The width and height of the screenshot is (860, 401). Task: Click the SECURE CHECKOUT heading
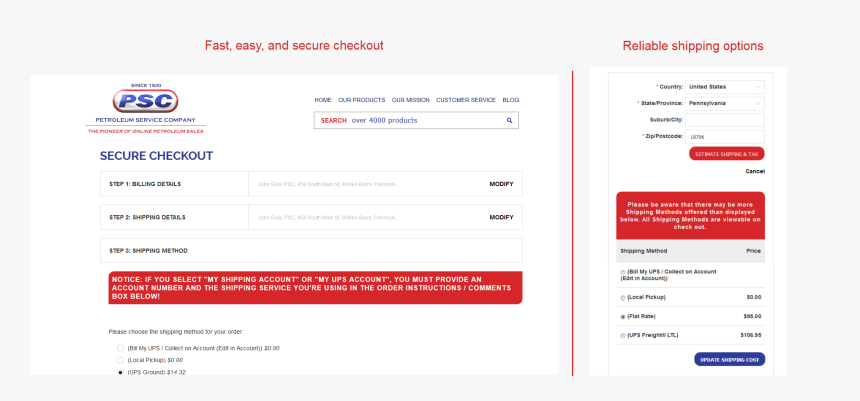point(156,156)
